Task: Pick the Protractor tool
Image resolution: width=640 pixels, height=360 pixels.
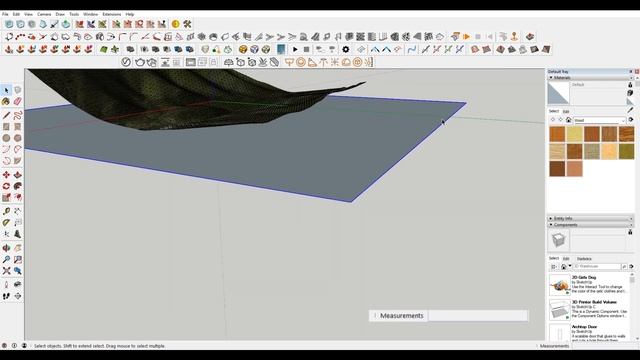Action: click(x=6, y=223)
